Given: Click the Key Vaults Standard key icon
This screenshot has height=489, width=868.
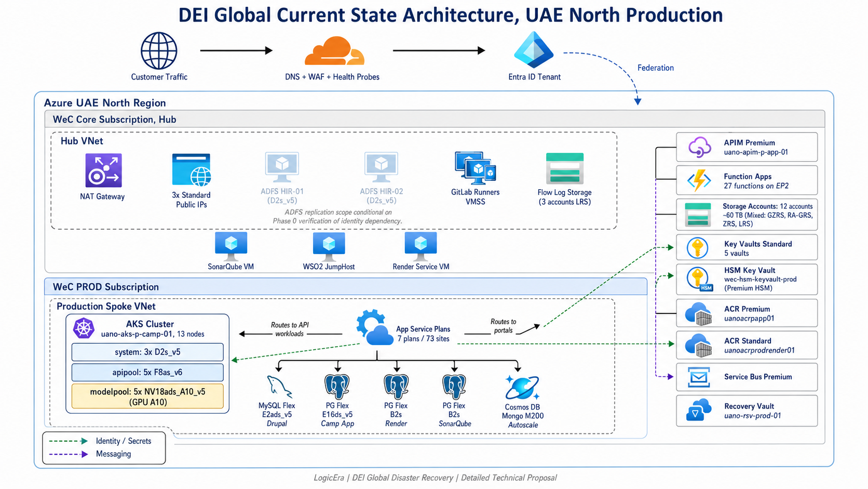Looking at the screenshot, I should [698, 247].
